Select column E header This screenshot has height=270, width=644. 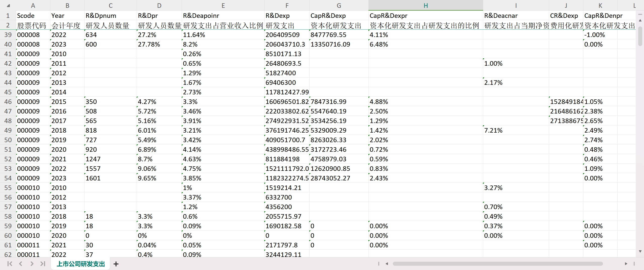click(x=223, y=6)
